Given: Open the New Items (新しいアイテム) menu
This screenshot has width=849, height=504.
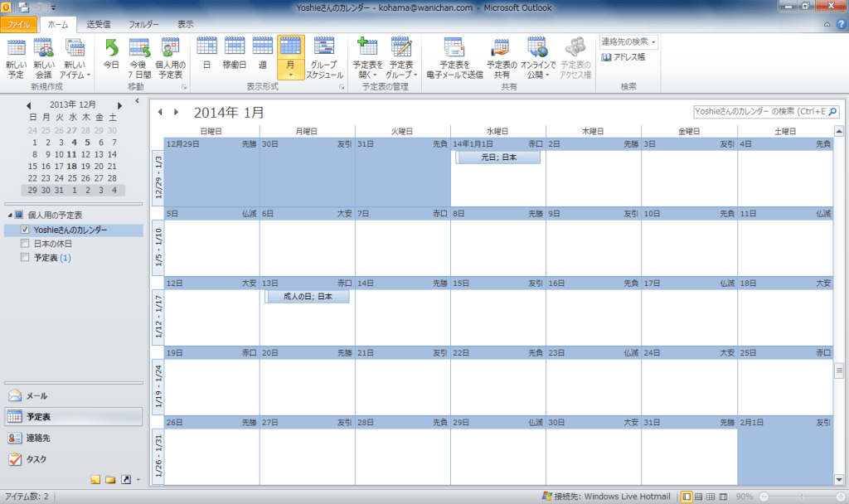Looking at the screenshot, I should click(x=74, y=59).
